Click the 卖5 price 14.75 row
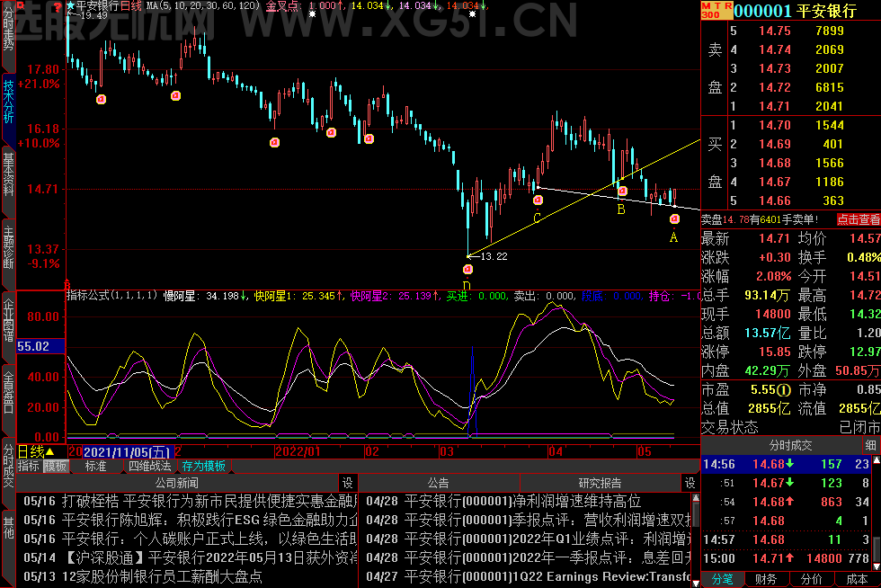The width and height of the screenshot is (881, 588). point(787,31)
